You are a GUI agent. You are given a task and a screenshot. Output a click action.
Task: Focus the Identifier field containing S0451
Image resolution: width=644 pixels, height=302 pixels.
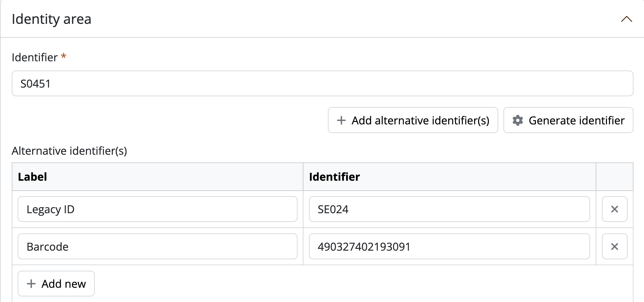(322, 84)
